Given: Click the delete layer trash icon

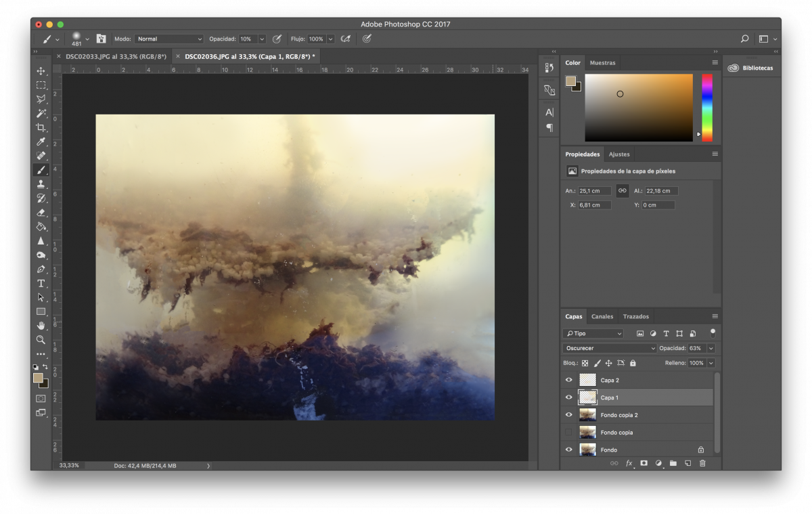Looking at the screenshot, I should coord(702,463).
